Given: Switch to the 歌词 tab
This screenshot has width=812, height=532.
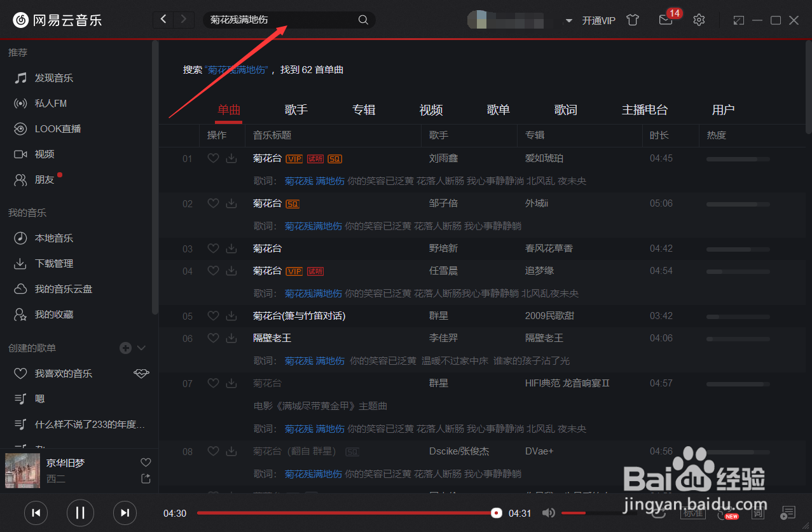Looking at the screenshot, I should (x=566, y=110).
